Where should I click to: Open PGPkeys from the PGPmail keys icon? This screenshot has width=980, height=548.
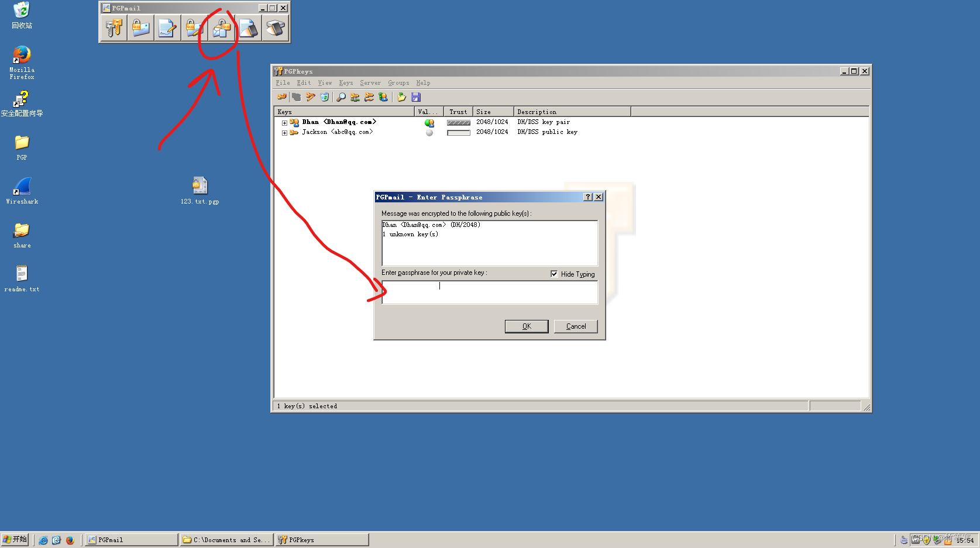pos(114,27)
